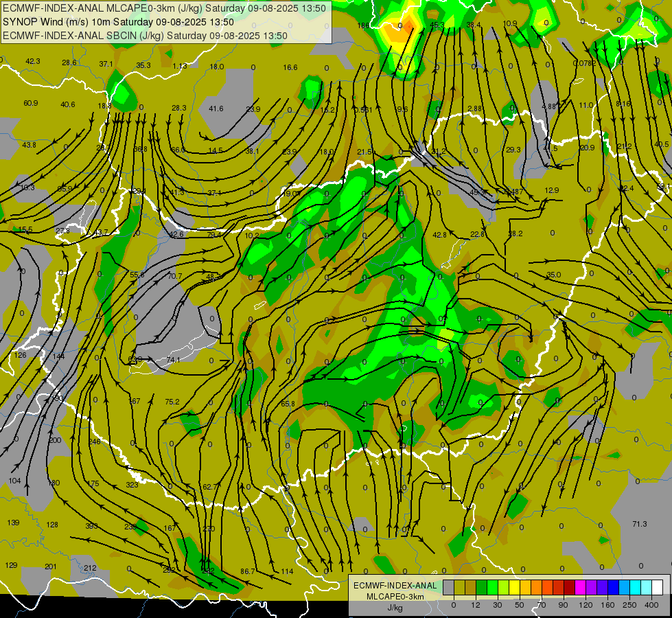Select the olive-yellow legend swatch after 0

coord(459,588)
